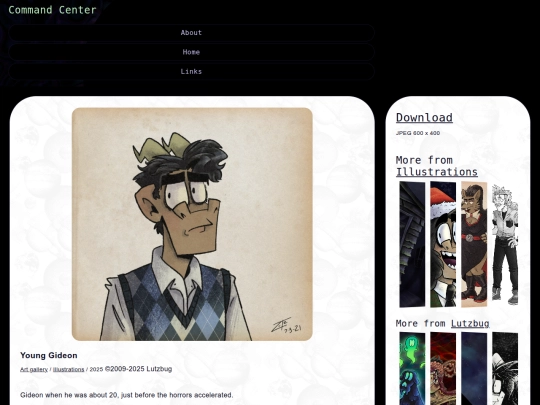Open the About navigation item
This screenshot has width=540, height=405.
pos(191,33)
